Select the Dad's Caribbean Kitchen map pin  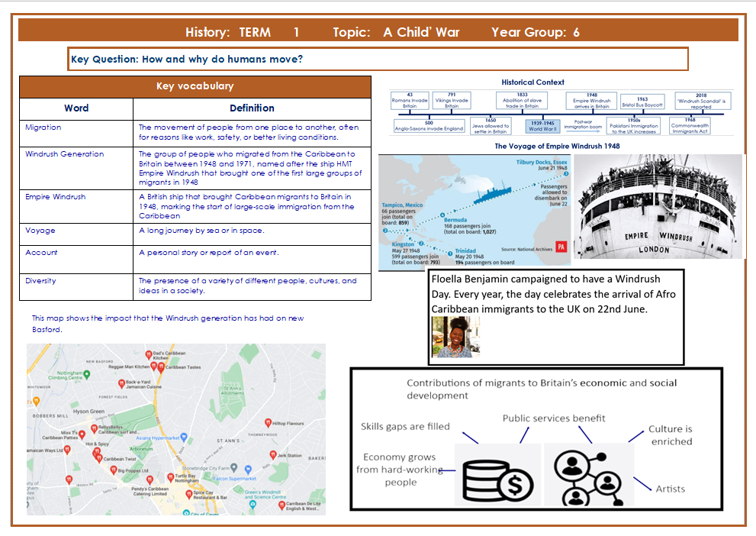point(149,355)
